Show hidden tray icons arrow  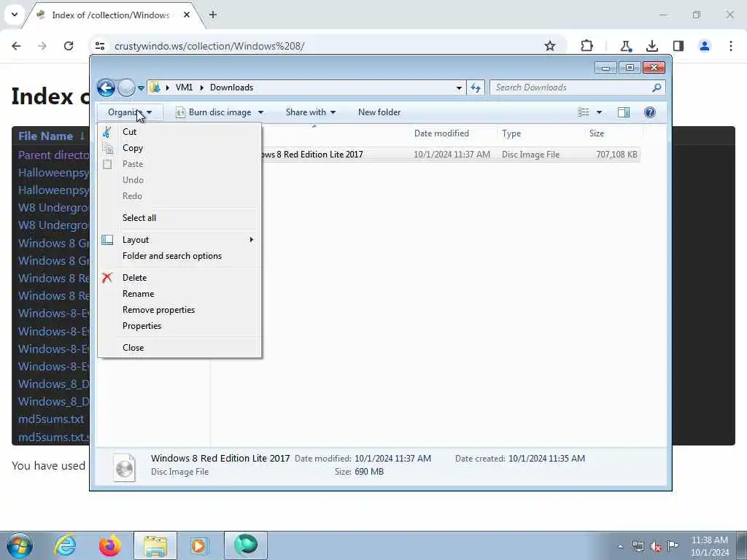click(x=620, y=547)
